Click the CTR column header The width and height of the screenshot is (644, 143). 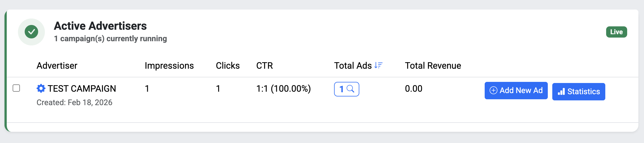coord(264,66)
